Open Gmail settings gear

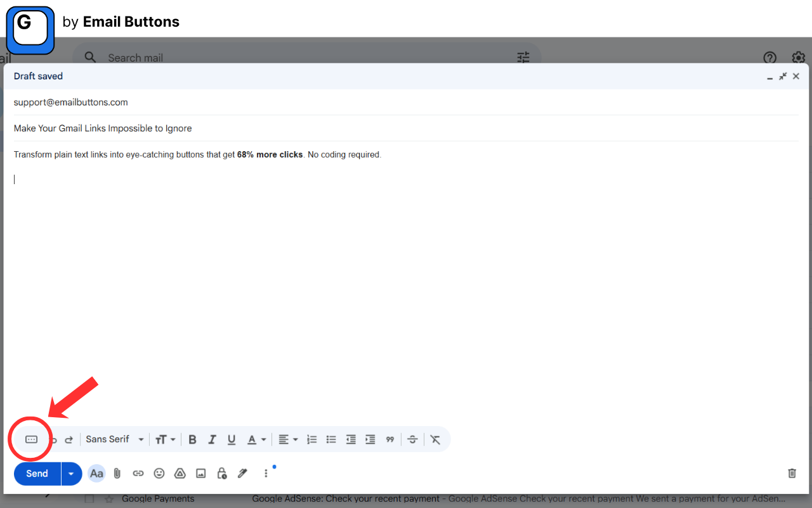tap(798, 58)
